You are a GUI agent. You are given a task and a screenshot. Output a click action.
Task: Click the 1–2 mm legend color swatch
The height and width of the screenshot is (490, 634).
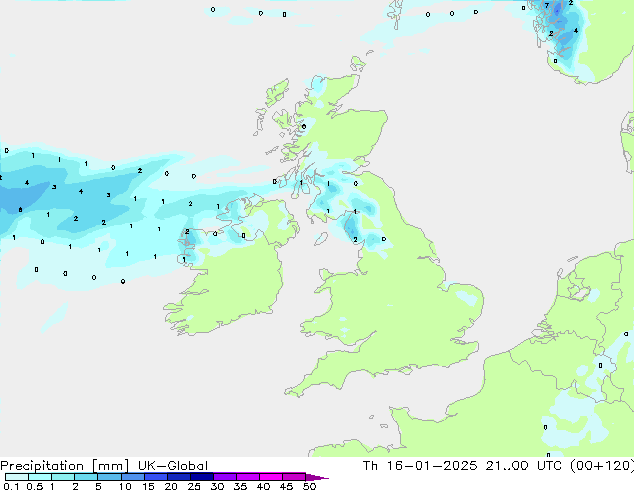click(63, 477)
